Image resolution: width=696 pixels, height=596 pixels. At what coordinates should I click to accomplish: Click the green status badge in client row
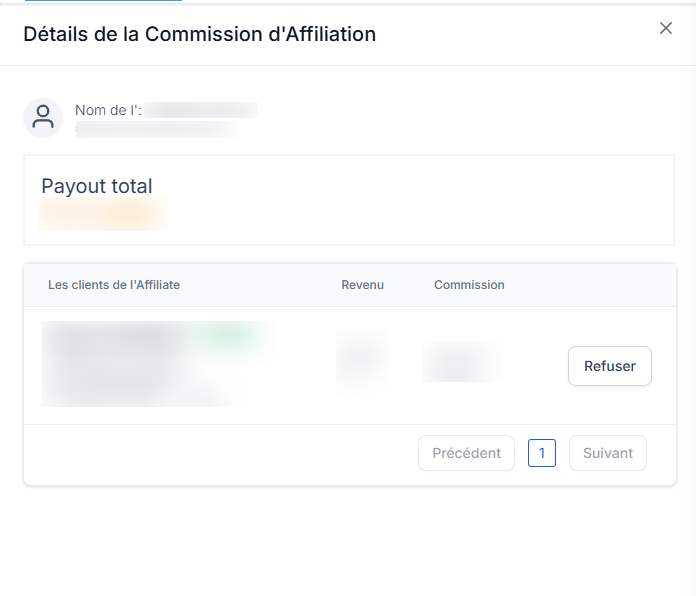coord(227,334)
